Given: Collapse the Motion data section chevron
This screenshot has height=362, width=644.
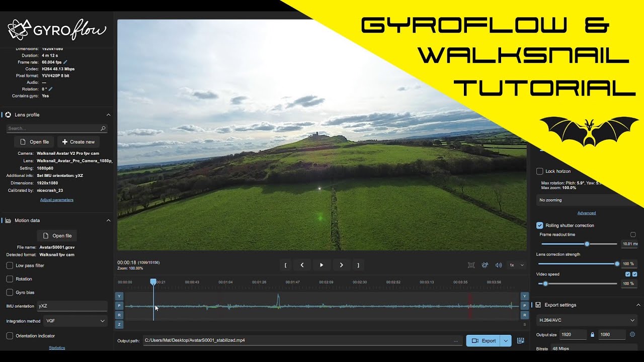Looking at the screenshot, I should (x=108, y=220).
